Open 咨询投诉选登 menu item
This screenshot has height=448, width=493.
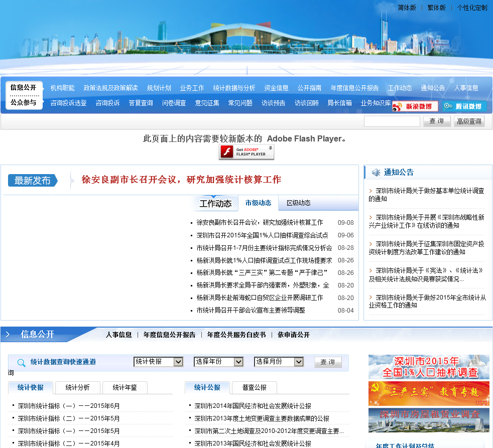coord(68,103)
